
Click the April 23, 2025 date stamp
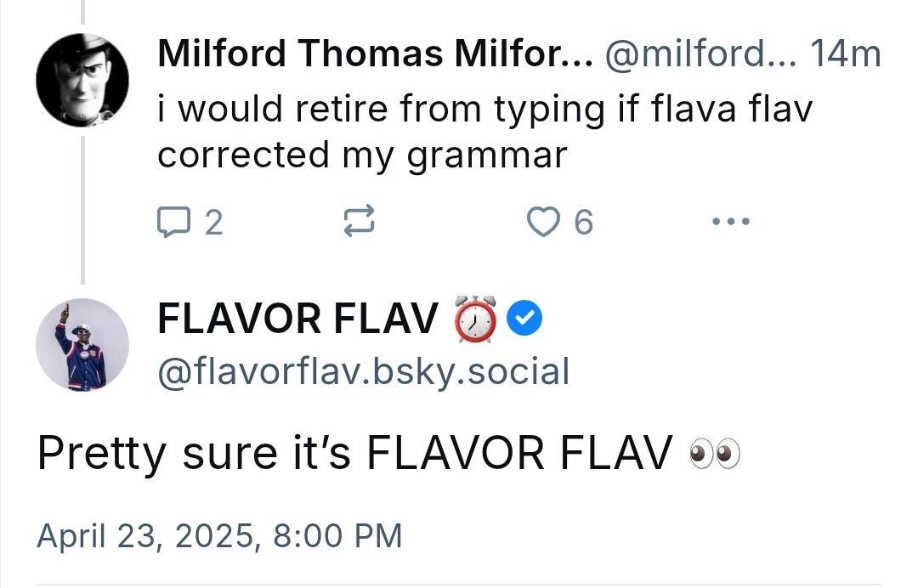click(x=219, y=535)
